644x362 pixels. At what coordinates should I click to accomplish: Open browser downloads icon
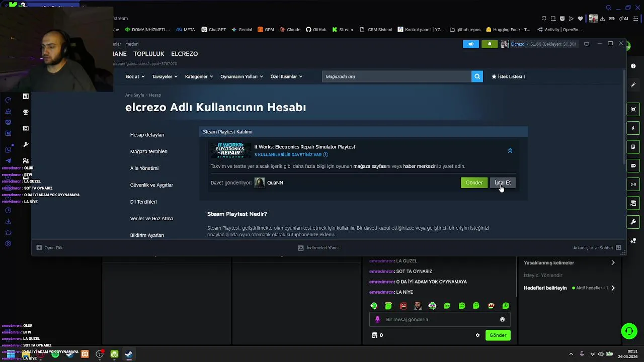(603, 19)
